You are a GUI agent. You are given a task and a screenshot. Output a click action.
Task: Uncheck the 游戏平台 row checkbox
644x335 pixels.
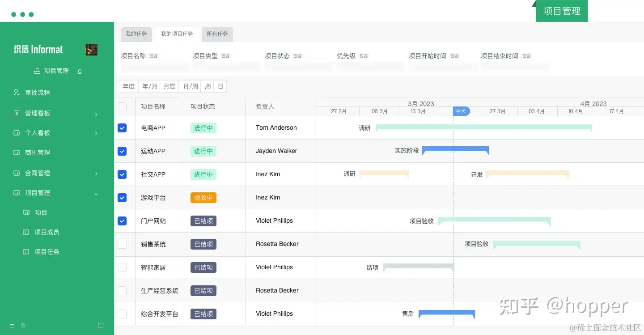(122, 198)
